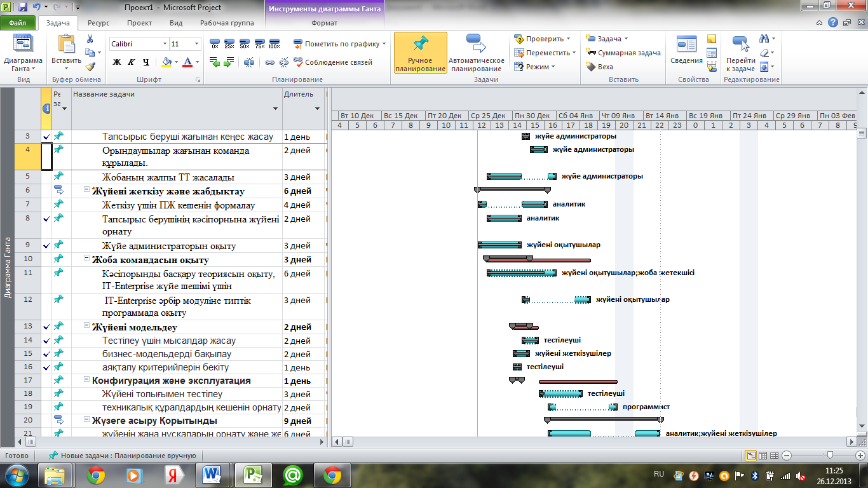Switch to the Вид tab
This screenshot has height=488, width=868.
[176, 23]
